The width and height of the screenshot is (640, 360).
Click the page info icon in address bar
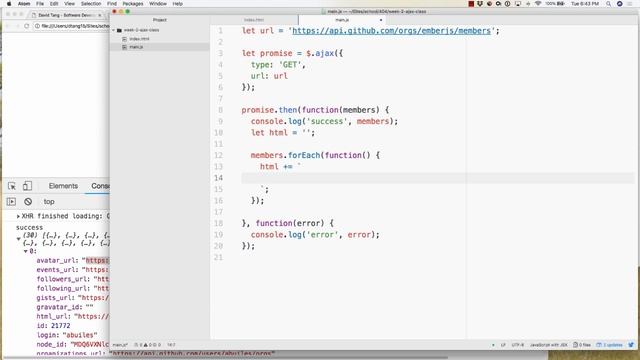(37, 26)
